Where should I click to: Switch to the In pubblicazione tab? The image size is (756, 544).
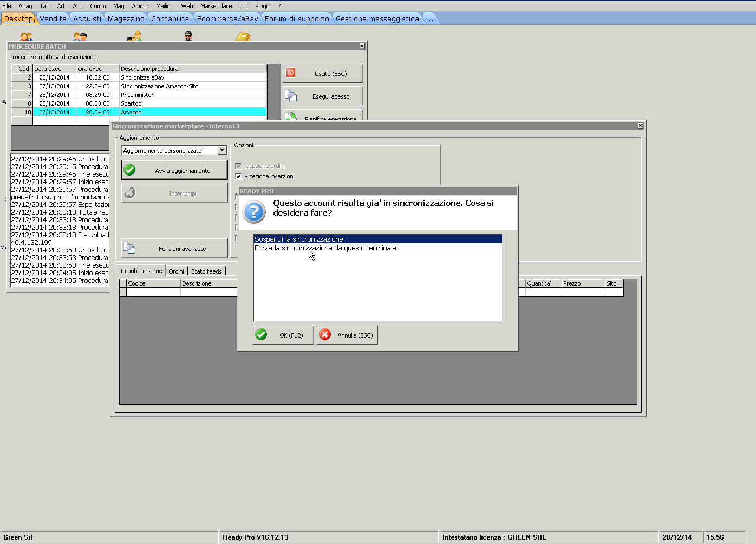click(x=141, y=271)
